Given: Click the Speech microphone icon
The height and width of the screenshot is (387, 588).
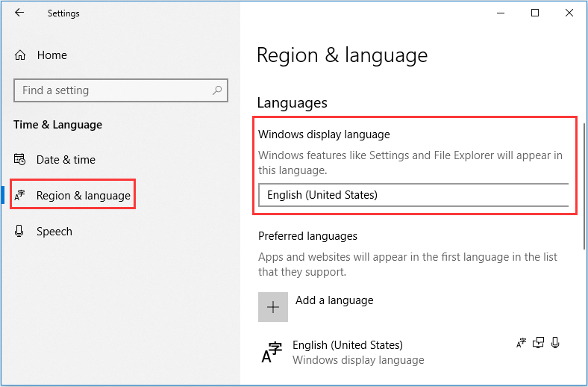Looking at the screenshot, I should pos(19,231).
